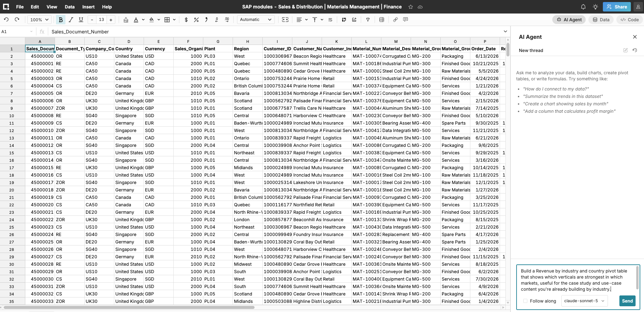This screenshot has width=644, height=312.
Task: Open the AI Agent thread history
Action: click(635, 50)
